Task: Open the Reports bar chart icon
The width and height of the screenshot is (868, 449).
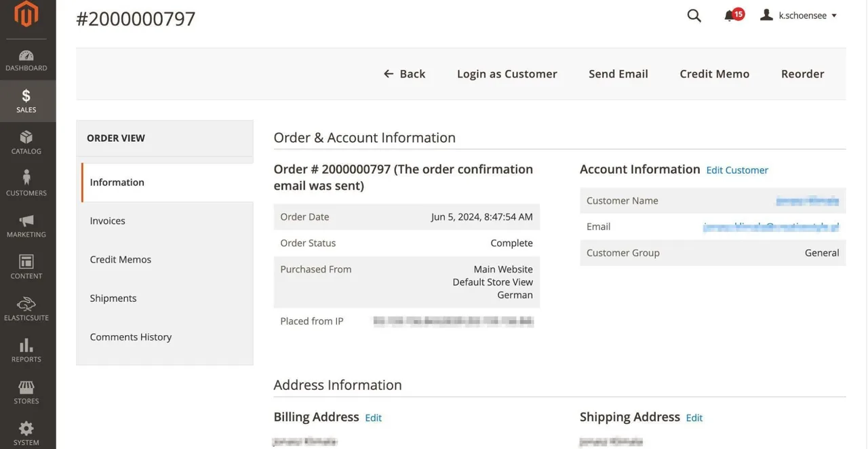Action: (x=26, y=345)
